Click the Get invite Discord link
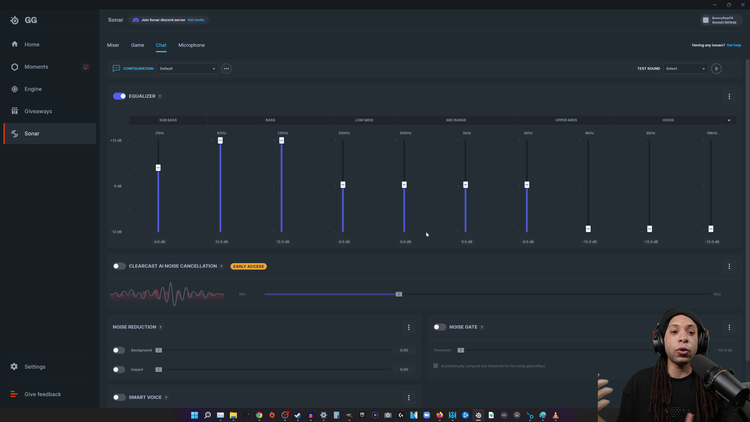This screenshot has height=422, width=750. click(196, 20)
